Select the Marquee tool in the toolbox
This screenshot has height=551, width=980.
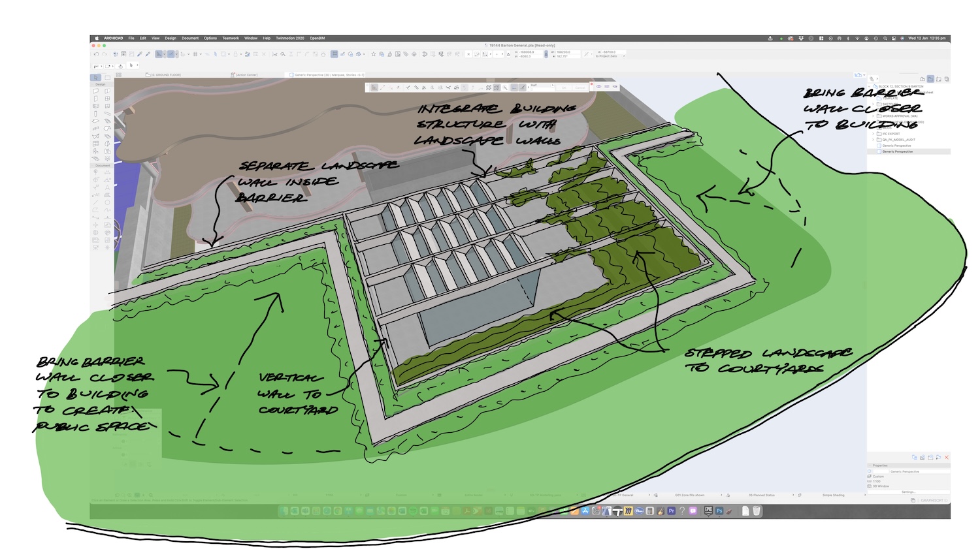[108, 78]
